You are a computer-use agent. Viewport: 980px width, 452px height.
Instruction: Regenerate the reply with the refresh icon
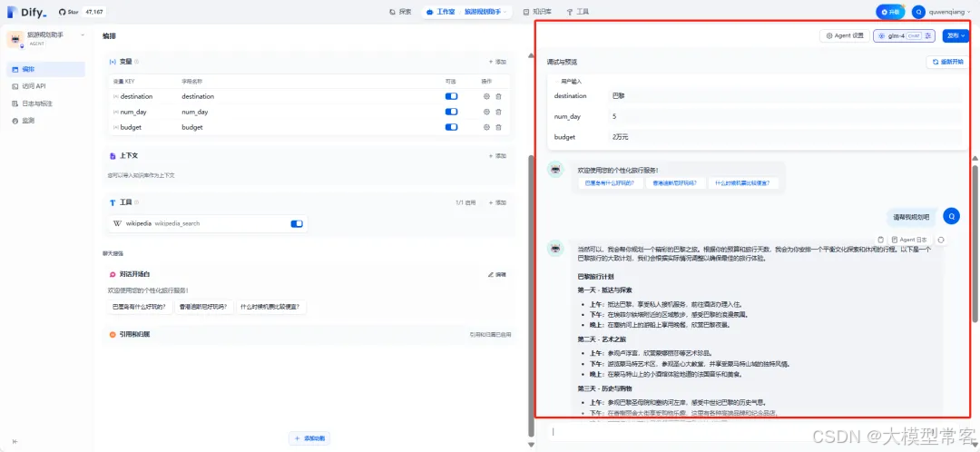941,240
